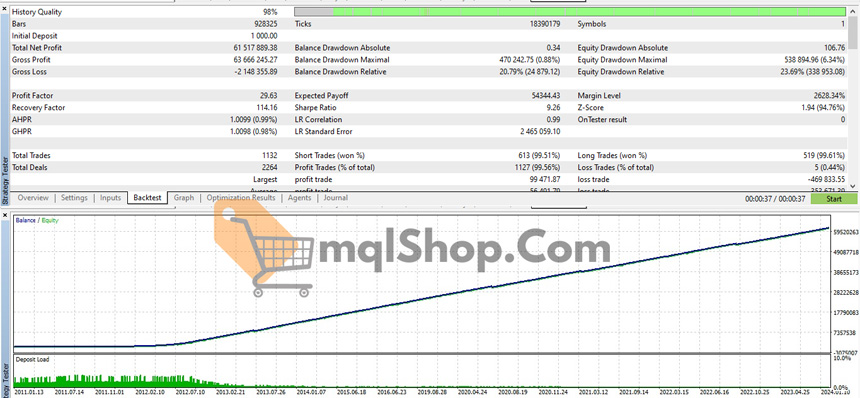This screenshot has height=398, width=860.
Task: Select the Total Net Profit value
Action: (255, 48)
